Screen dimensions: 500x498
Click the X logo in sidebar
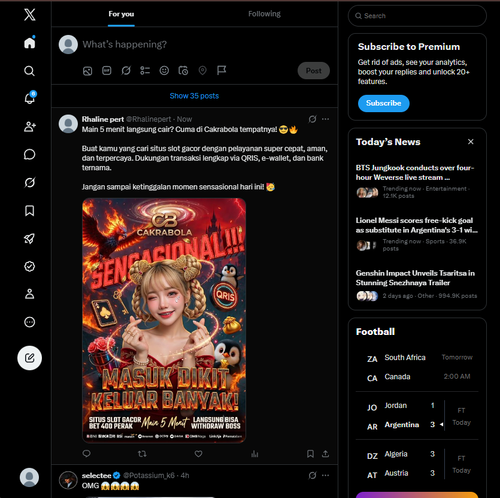click(x=30, y=15)
